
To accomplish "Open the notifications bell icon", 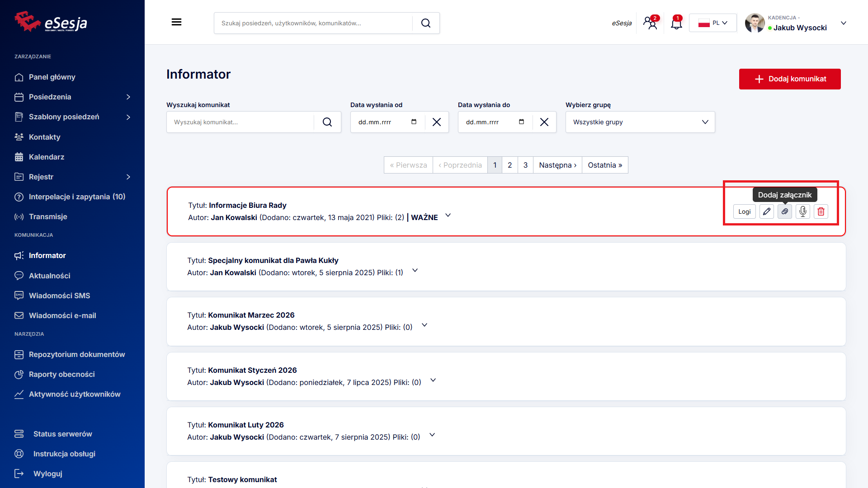I will click(676, 23).
